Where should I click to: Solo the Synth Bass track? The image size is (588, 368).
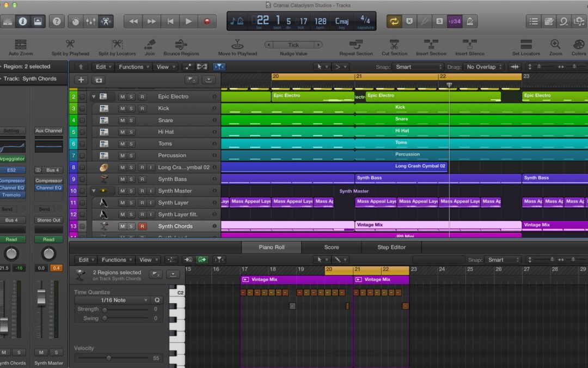coord(131,179)
